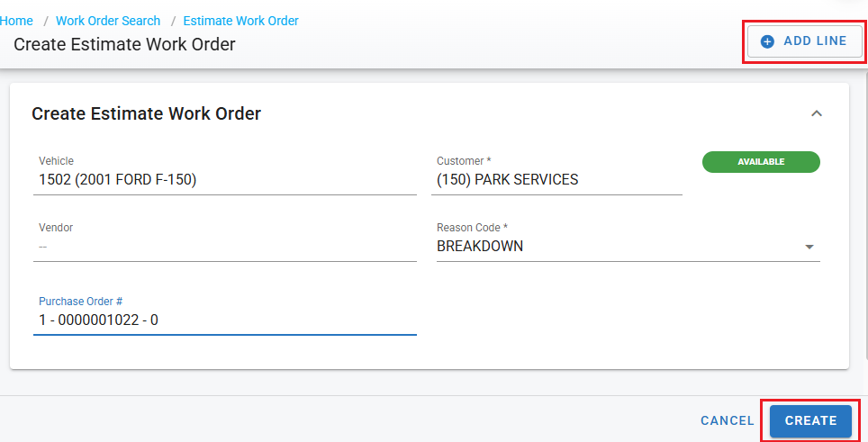Go to Home breadcrumb
This screenshot has height=442, width=868.
16,21
